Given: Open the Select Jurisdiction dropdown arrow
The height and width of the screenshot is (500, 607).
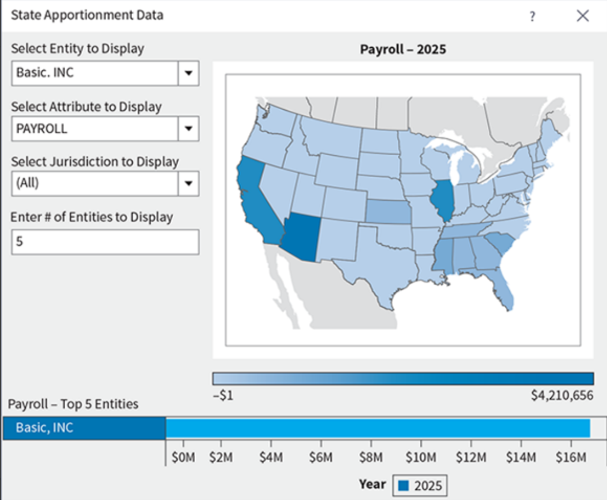Looking at the screenshot, I should click(187, 183).
